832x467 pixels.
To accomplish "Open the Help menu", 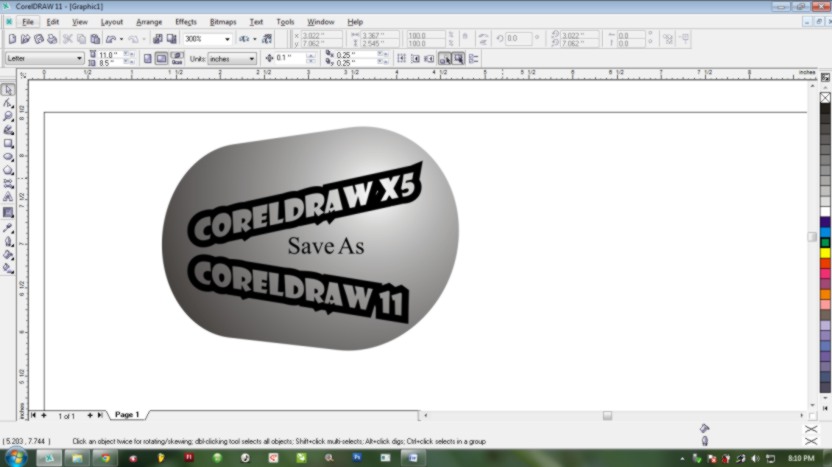I will pos(355,22).
